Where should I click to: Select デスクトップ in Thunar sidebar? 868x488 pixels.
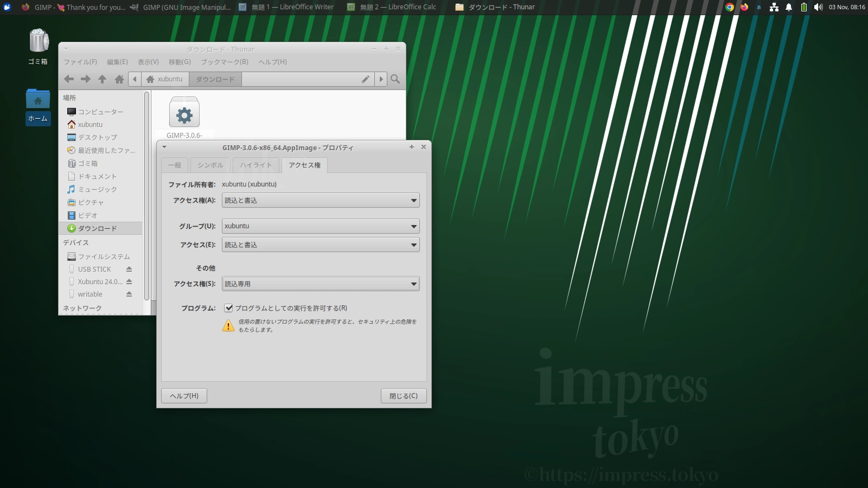point(100,138)
